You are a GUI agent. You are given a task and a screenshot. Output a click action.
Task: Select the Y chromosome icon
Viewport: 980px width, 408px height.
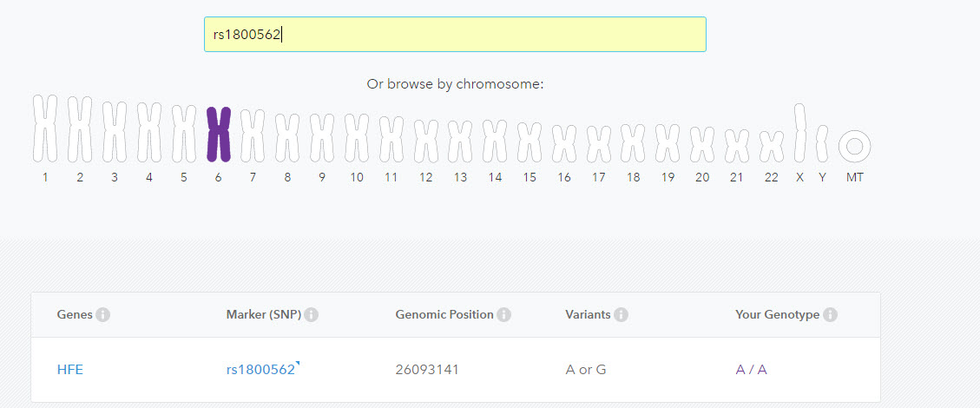click(x=822, y=141)
